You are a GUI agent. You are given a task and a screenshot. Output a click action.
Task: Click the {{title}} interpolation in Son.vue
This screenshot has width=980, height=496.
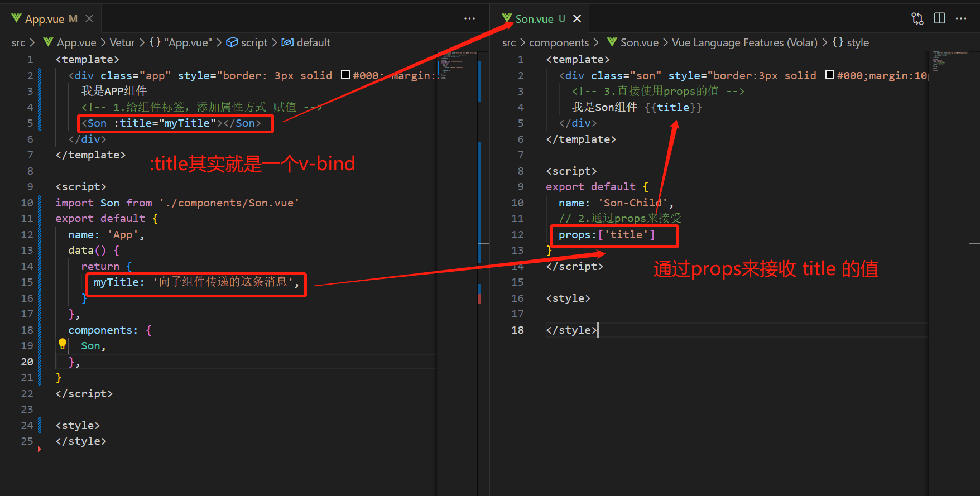coord(673,107)
